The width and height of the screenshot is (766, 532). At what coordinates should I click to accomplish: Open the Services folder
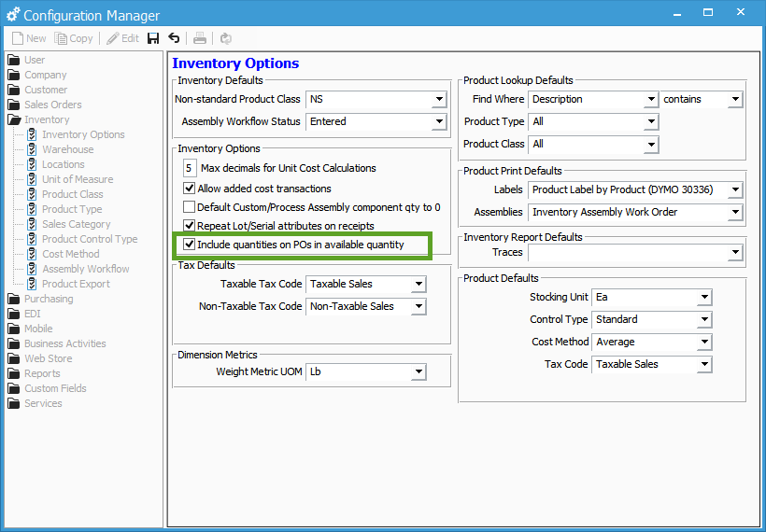(35, 403)
